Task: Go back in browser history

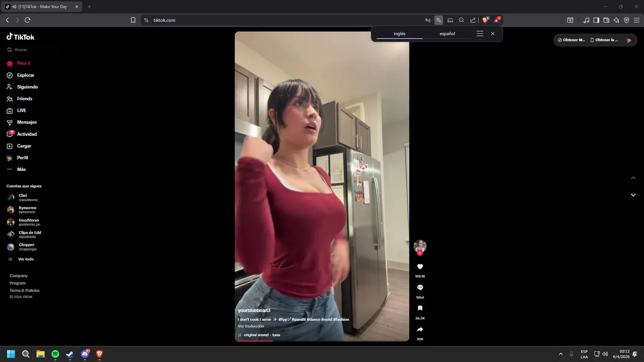Action: point(7,20)
